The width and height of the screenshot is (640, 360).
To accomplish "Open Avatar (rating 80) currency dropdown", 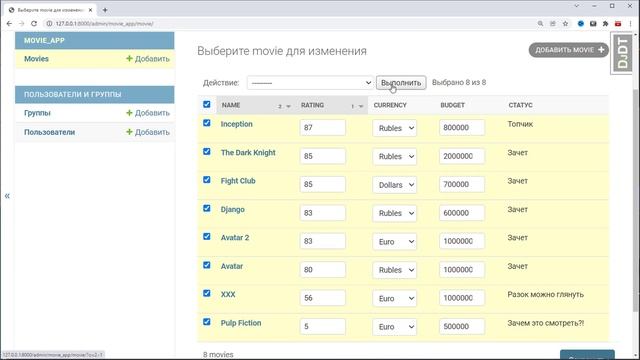I will [x=394, y=270].
